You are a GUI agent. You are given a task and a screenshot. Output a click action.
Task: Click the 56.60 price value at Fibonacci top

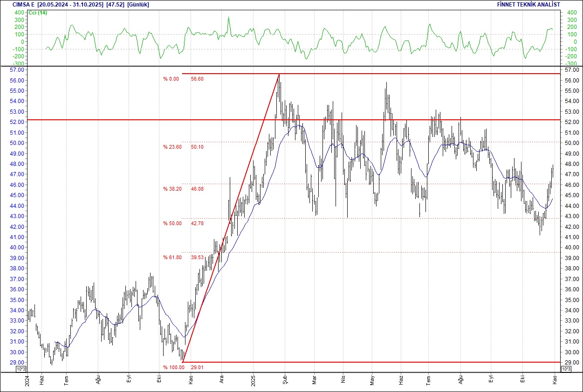click(x=197, y=79)
